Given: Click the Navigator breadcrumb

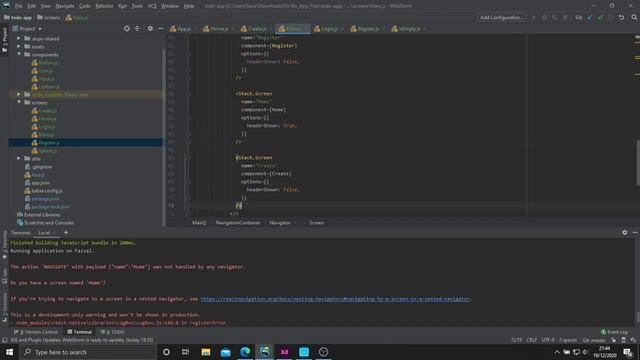Looking at the screenshot, I should tap(280, 222).
